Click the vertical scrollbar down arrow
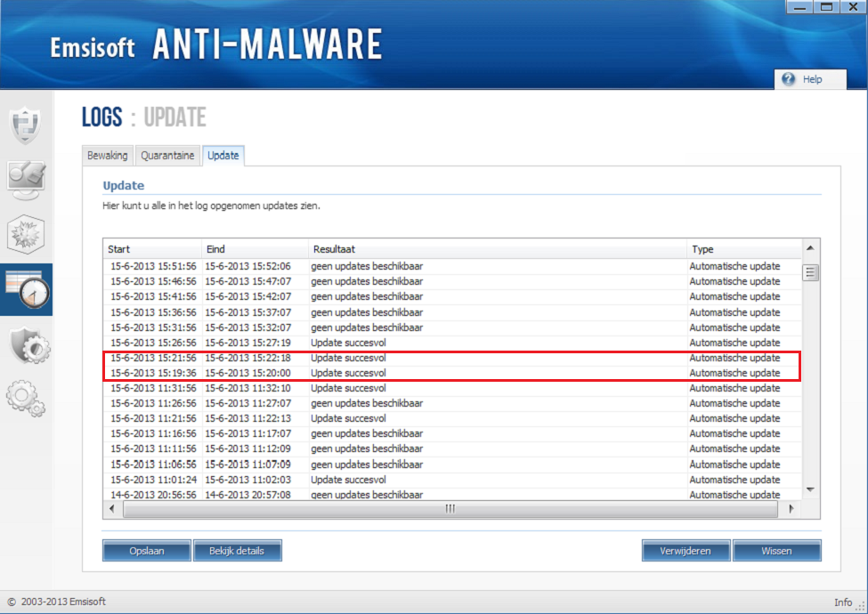This screenshot has width=868, height=614. pyautogui.click(x=810, y=489)
